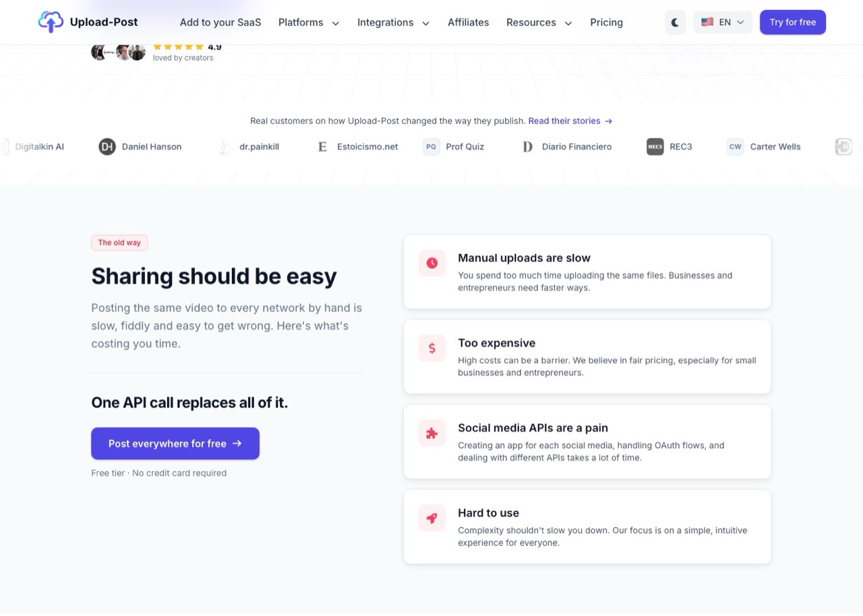Click the puzzle piece icon for APIs

[432, 433]
